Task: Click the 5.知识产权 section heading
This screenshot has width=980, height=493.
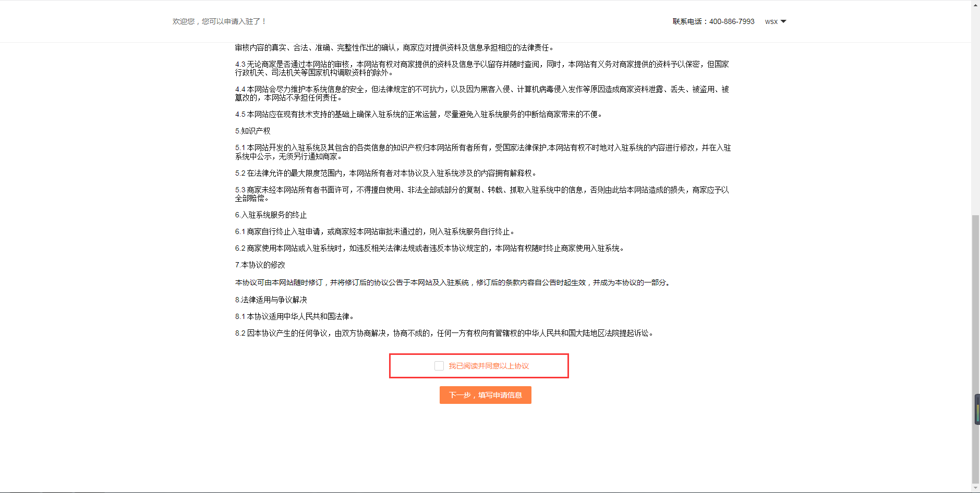Action: (253, 131)
